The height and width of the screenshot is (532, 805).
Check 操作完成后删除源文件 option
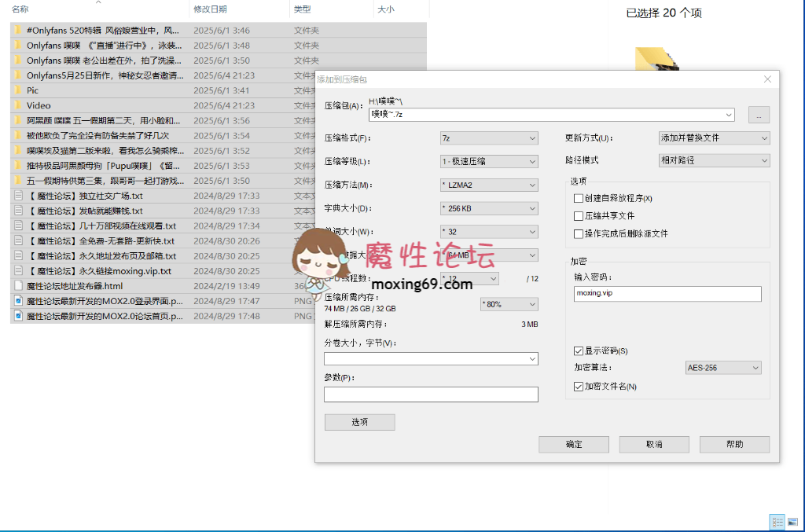tap(579, 233)
